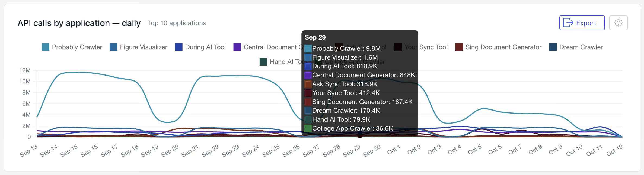Screen dimensions: 644x175
Task: Click the Export button
Action: coord(582,23)
